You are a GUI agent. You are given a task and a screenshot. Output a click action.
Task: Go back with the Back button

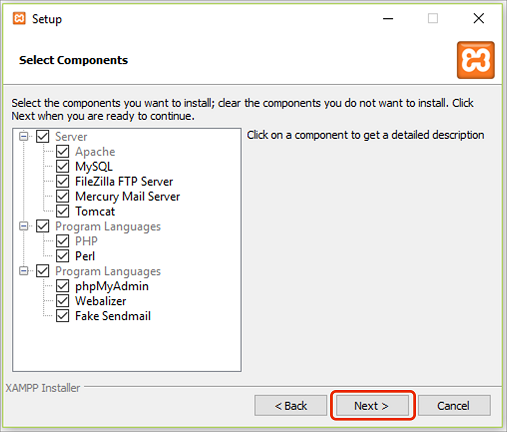tap(290, 406)
